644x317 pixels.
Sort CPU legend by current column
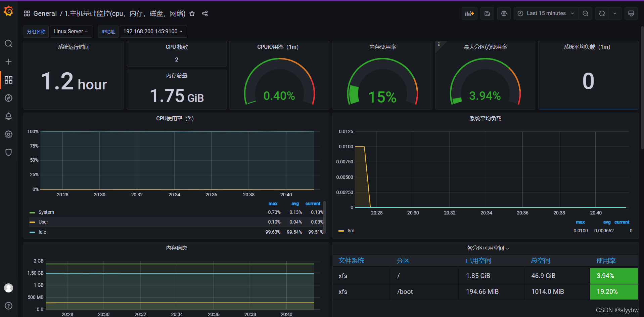[313, 204]
